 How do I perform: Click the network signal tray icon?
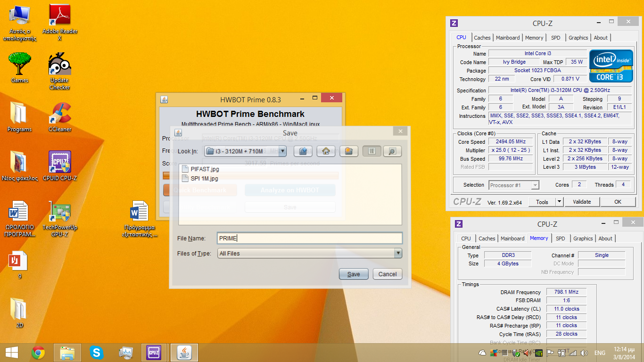[572, 353]
